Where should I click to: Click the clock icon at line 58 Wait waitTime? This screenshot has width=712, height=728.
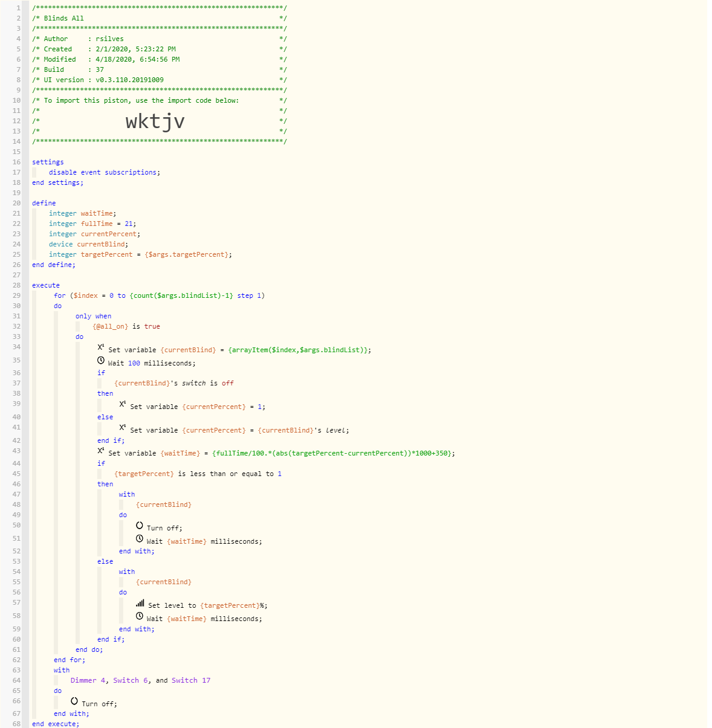(140, 616)
